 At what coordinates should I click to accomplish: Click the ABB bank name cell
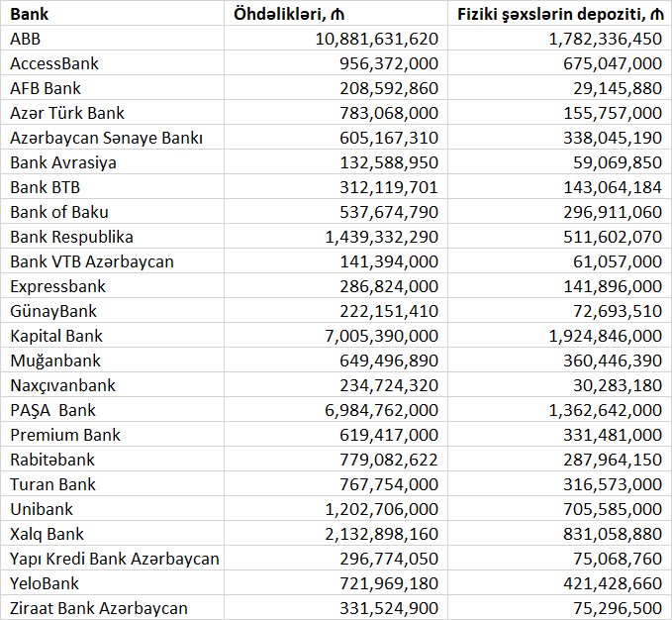(x=112, y=39)
